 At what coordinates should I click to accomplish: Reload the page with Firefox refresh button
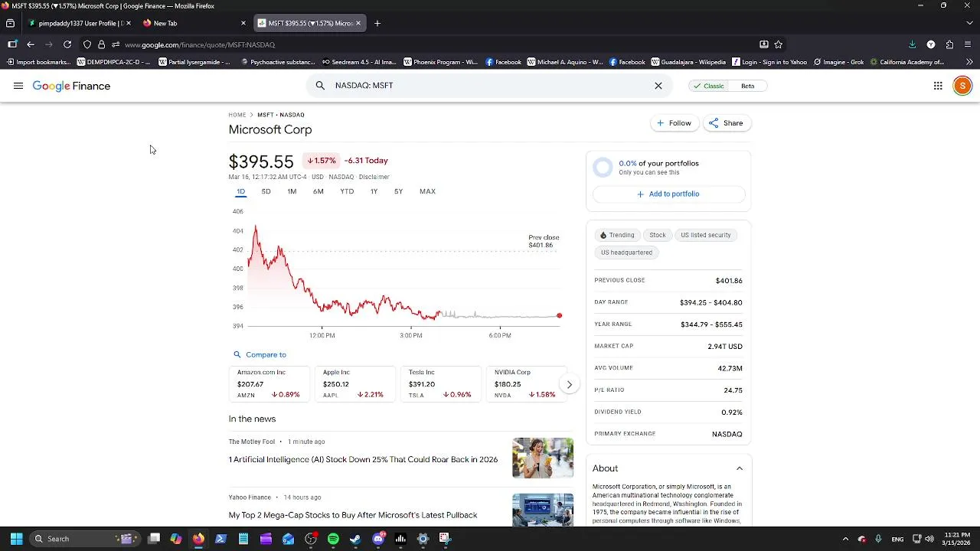pyautogui.click(x=67, y=44)
